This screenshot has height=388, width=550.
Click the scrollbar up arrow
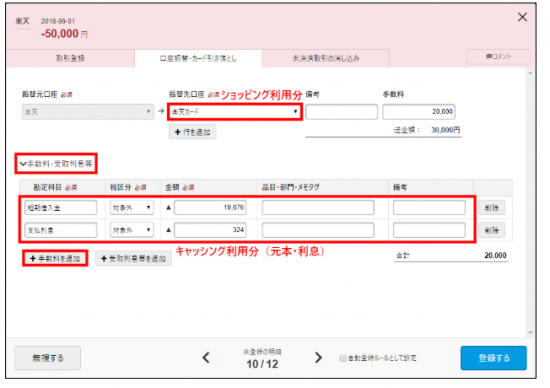(530, 73)
